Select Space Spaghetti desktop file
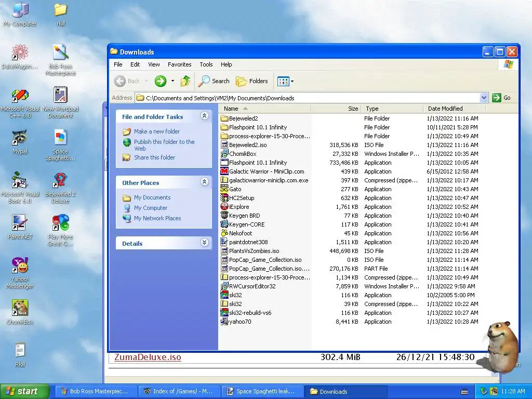532x399 pixels. point(61,145)
